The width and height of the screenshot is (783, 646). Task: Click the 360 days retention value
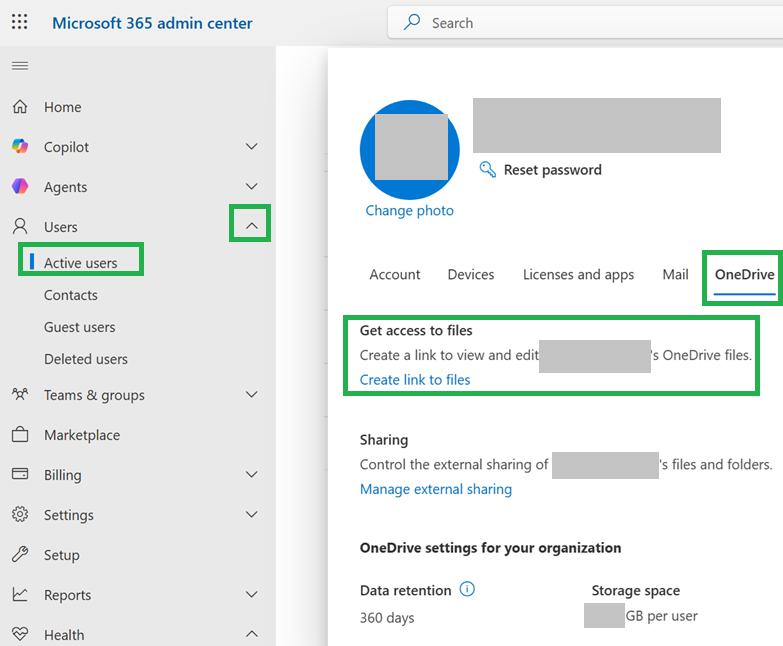coord(387,618)
